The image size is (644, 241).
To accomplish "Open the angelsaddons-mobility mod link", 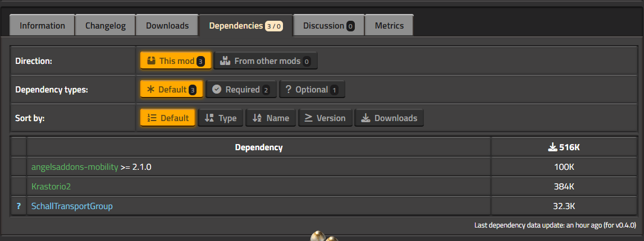I will (x=75, y=167).
